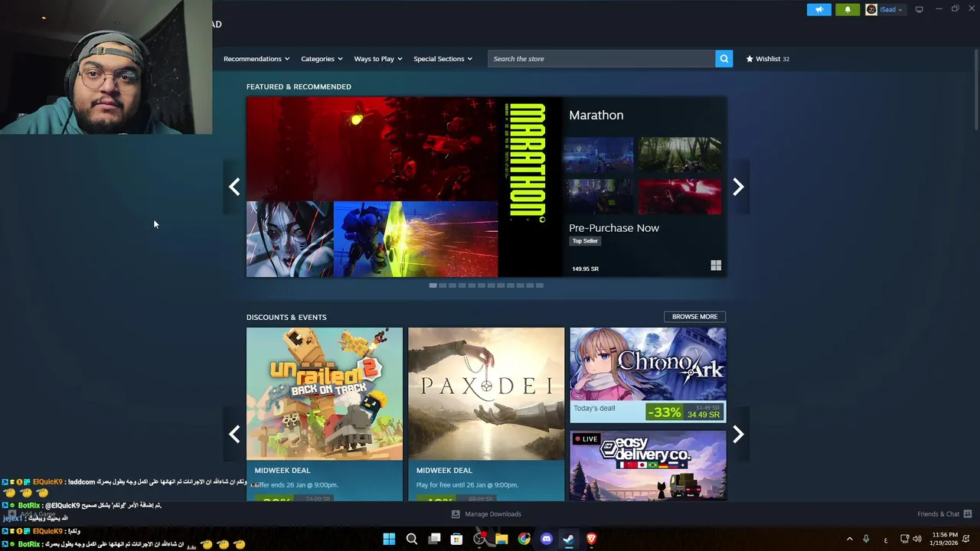The image size is (980, 551).
Task: Open Brave browser from taskbar
Action: pos(591,539)
